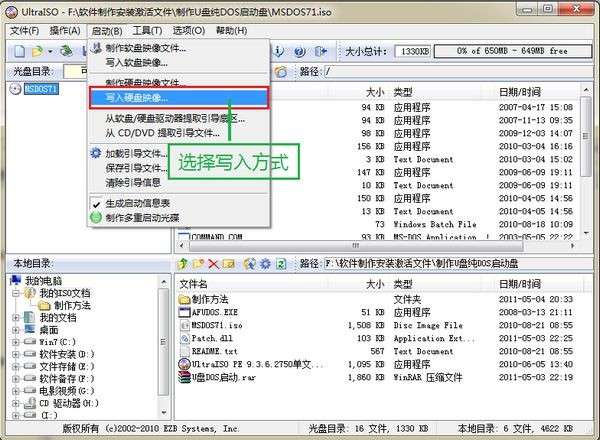The image size is (600, 440).
Task: Collapse the 我的ISO文档 tree node
Action: 16,293
